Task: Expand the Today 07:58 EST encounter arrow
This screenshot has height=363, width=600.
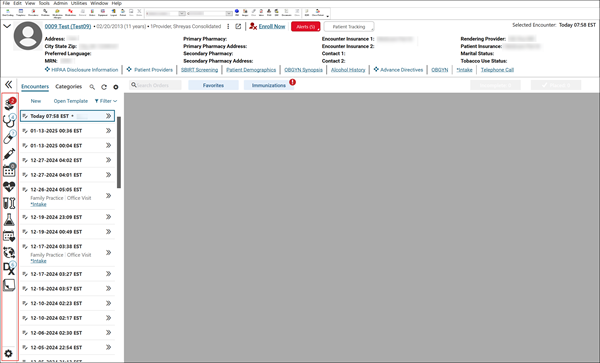Action: 109,116
